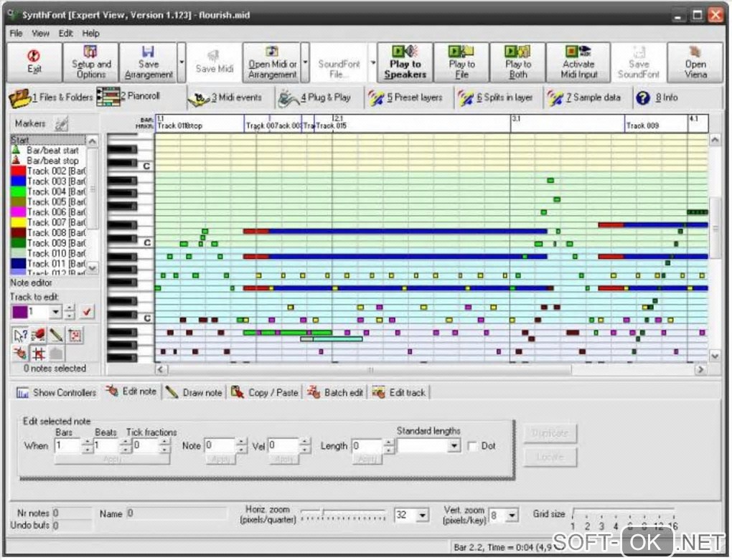The image size is (732, 560).
Task: Click the Bars input field
Action: pos(67,446)
